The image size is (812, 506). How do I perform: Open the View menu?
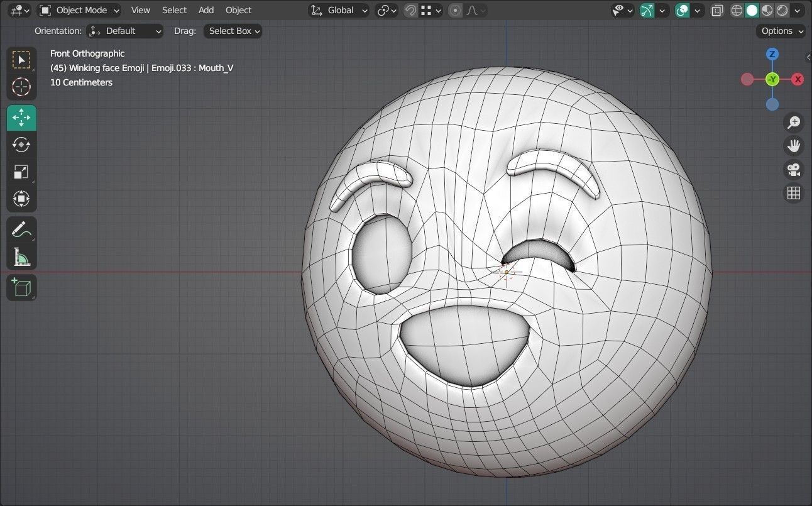(141, 10)
